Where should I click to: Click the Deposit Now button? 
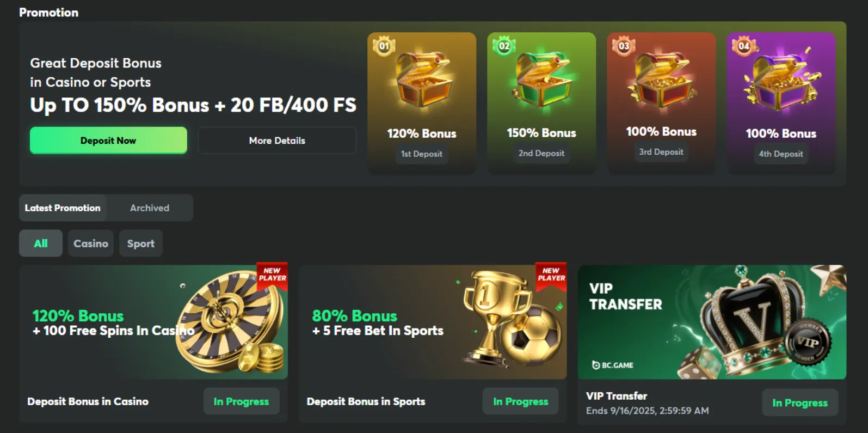(x=108, y=141)
